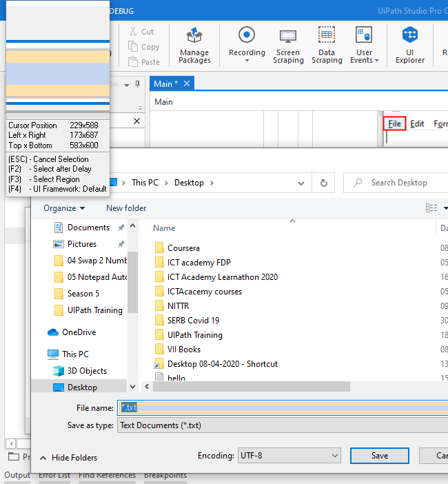Screen dimensions: 448x484
Task: Select the ICT academy FDP folder
Action: point(192,263)
